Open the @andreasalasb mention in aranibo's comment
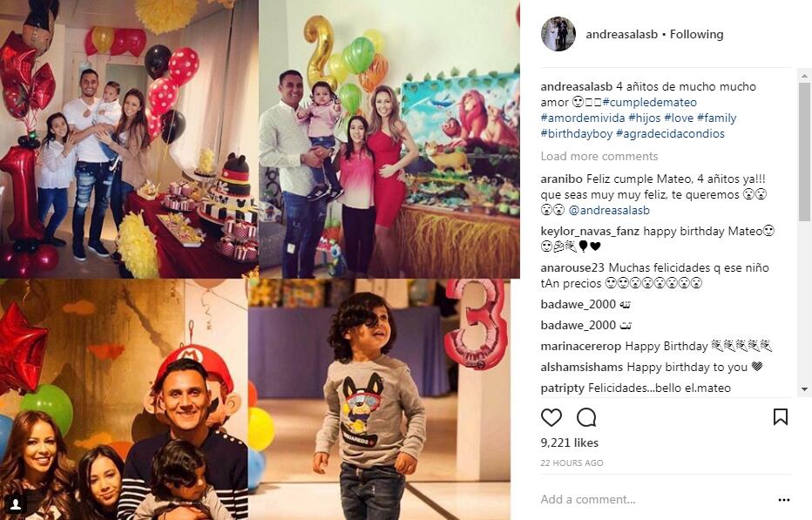Viewport: 812px width, 520px height. point(609,210)
